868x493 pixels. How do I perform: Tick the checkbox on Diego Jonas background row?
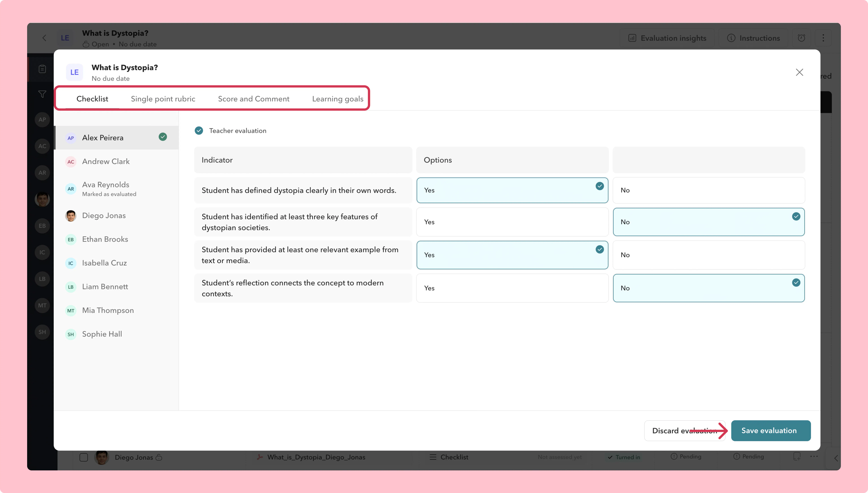(84, 457)
